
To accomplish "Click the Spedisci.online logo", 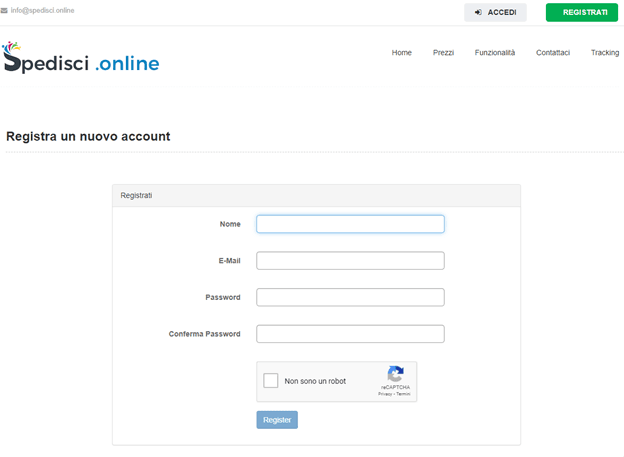I will coord(81,59).
